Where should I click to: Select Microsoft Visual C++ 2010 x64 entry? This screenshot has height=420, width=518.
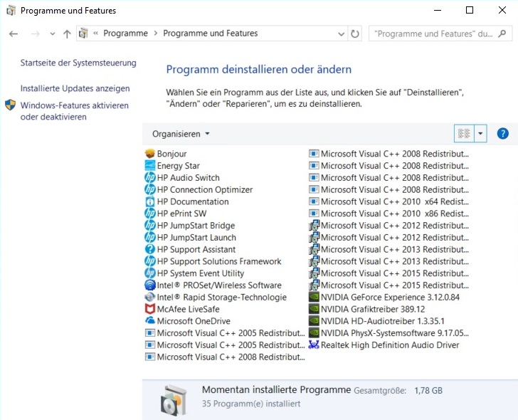point(388,201)
